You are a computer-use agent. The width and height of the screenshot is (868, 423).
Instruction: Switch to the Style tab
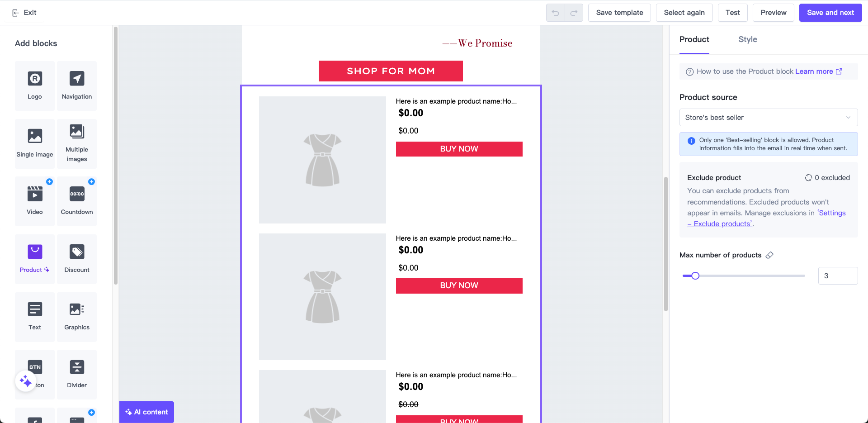pos(747,39)
